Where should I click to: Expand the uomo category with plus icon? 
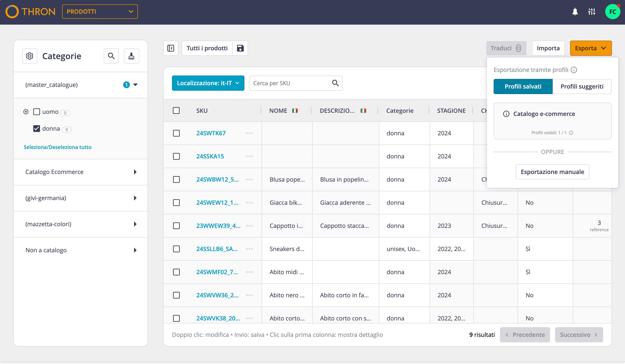pyautogui.click(x=26, y=112)
